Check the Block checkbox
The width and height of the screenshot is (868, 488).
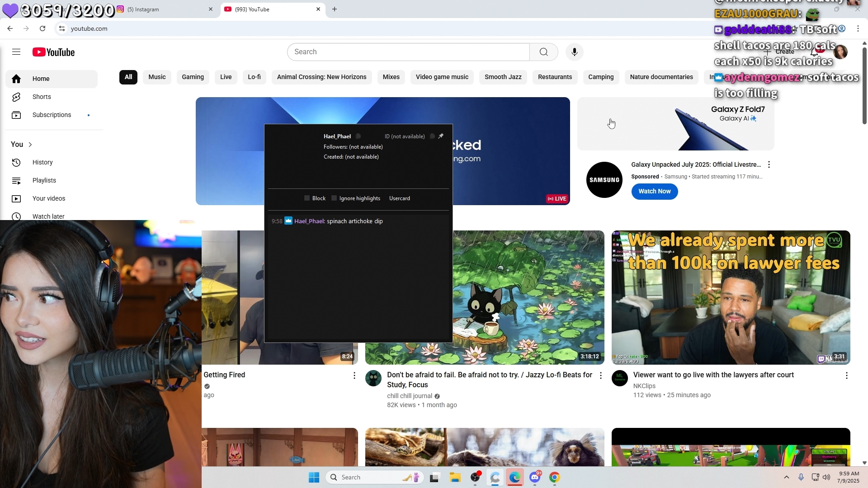click(x=307, y=198)
